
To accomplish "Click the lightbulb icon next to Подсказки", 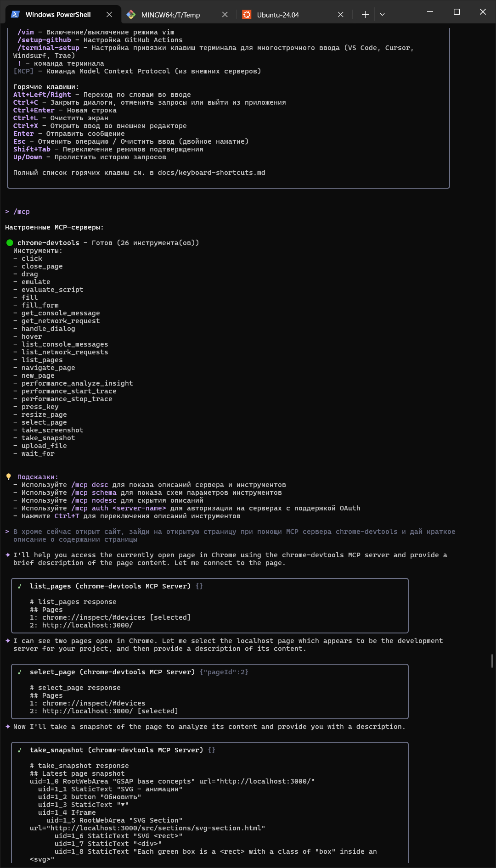I will [9, 477].
